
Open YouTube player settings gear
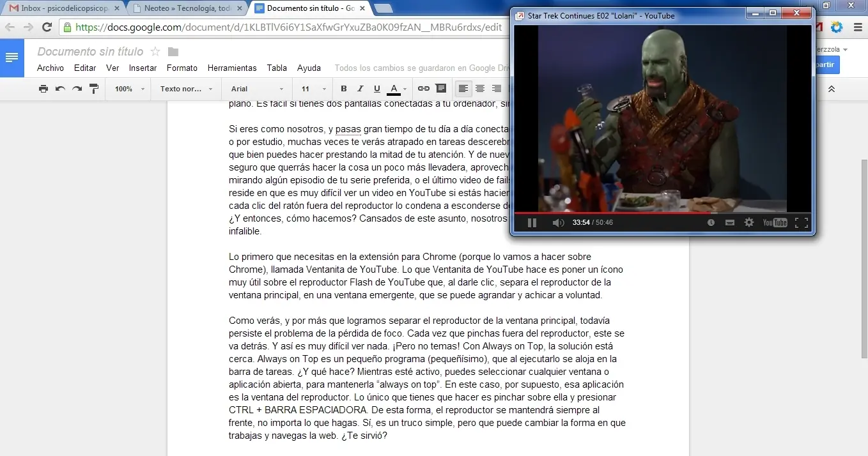coord(749,222)
